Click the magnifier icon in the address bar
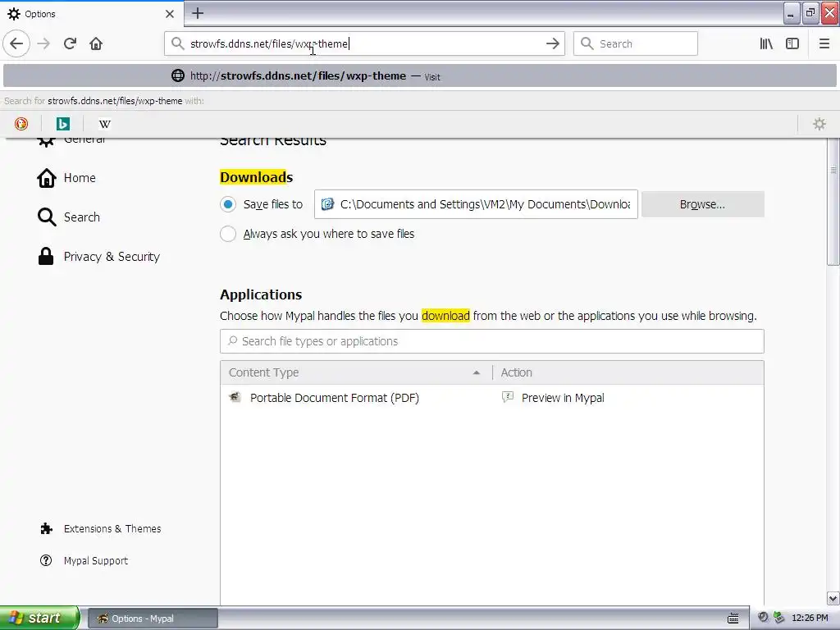 click(x=177, y=43)
